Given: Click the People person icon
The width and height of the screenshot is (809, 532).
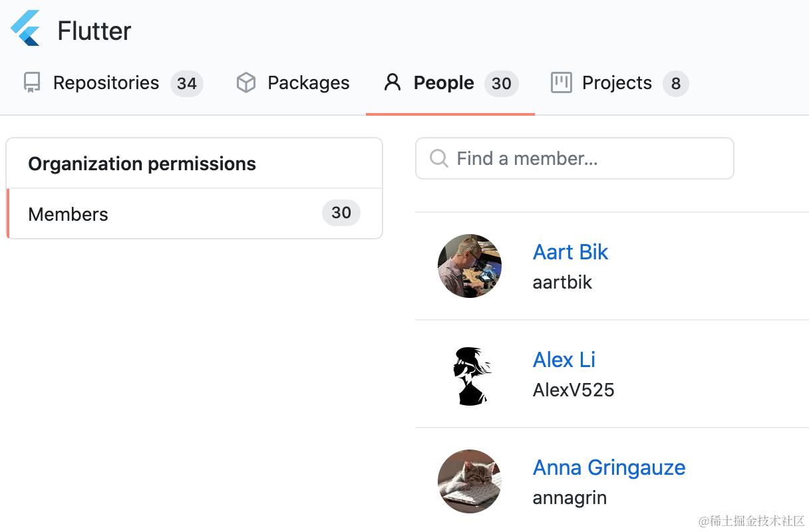Looking at the screenshot, I should (x=393, y=82).
